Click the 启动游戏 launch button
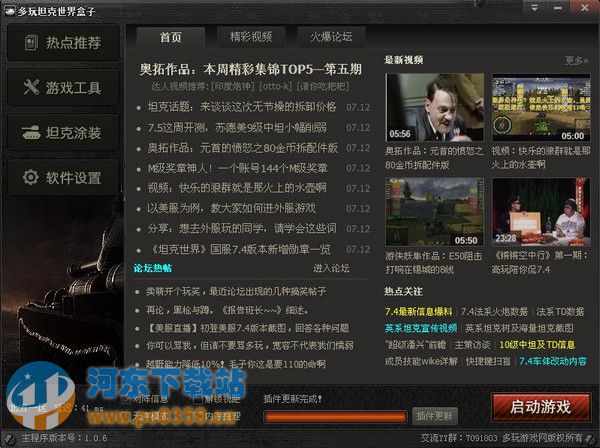 [540, 407]
